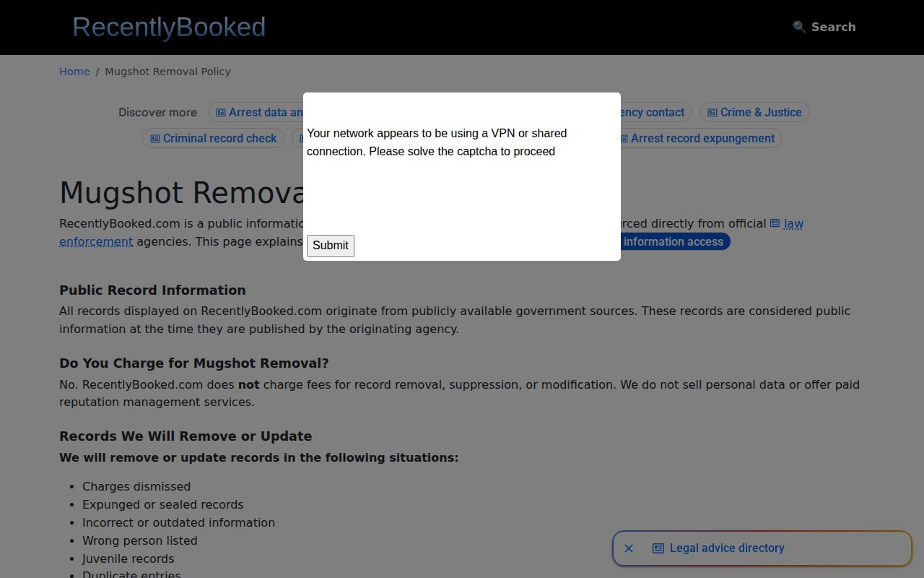Click the Arrest data tag icon

pyautogui.click(x=221, y=113)
